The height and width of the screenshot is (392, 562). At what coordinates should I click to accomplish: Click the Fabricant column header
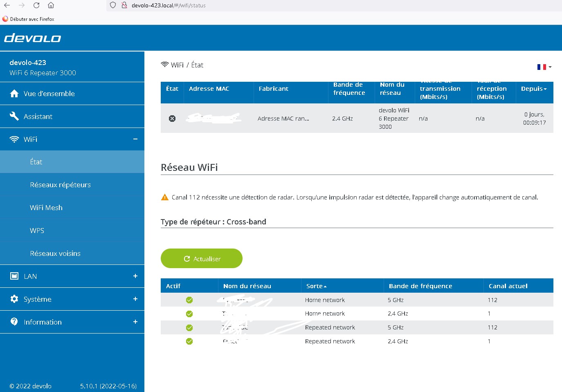274,89
